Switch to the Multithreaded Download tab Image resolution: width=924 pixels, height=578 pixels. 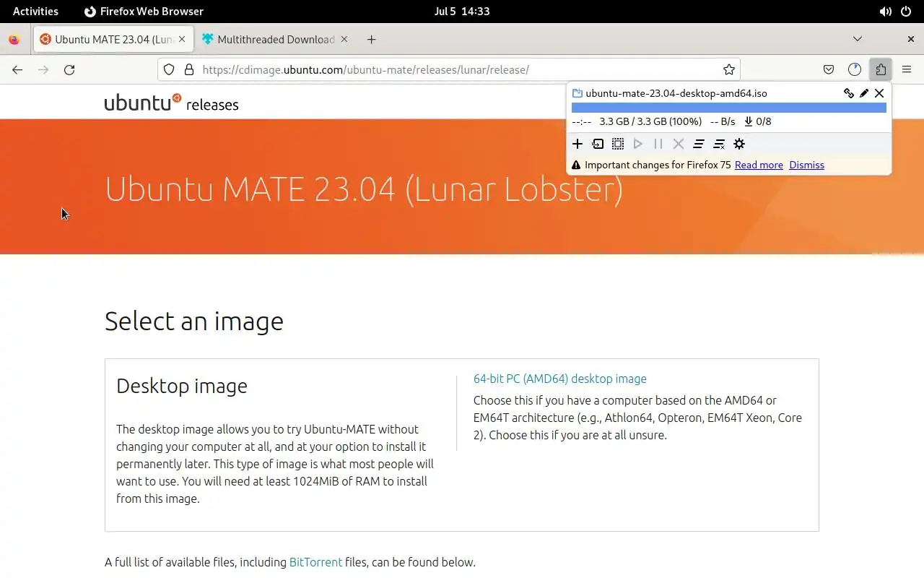pos(275,40)
